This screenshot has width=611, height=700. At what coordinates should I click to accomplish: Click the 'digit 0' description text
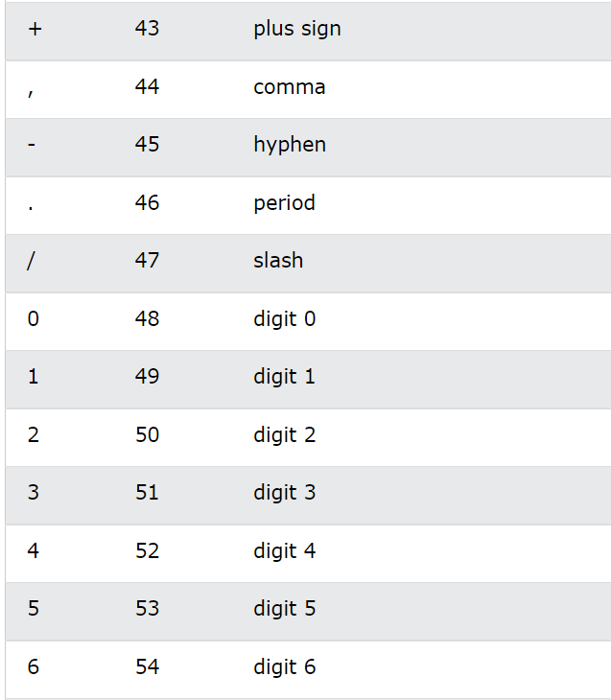coord(285,319)
